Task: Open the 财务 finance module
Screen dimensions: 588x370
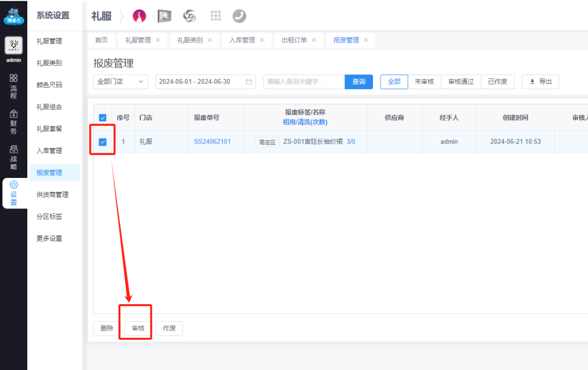Action: 14,122
